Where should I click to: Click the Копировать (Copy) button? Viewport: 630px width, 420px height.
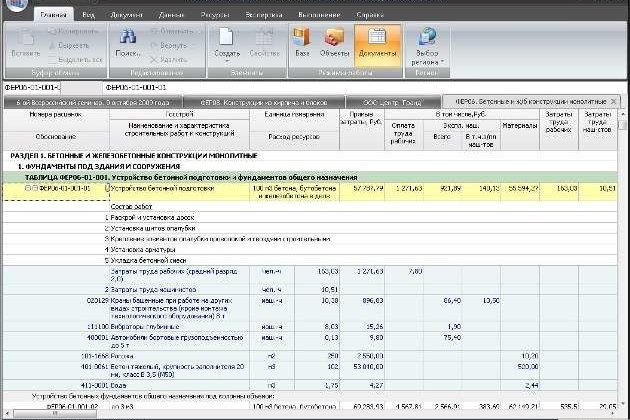[x=73, y=31]
